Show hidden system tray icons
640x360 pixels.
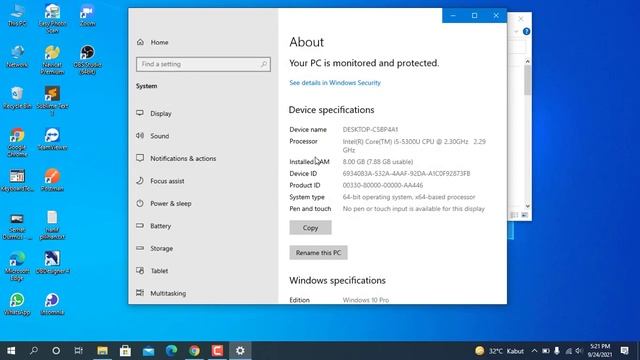(x=534, y=351)
